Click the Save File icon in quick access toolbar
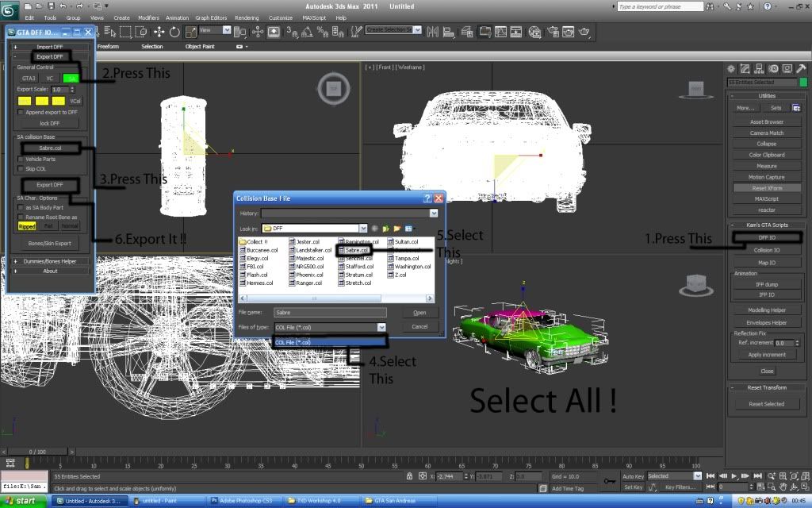This screenshot has height=508, width=812. pyautogui.click(x=51, y=6)
